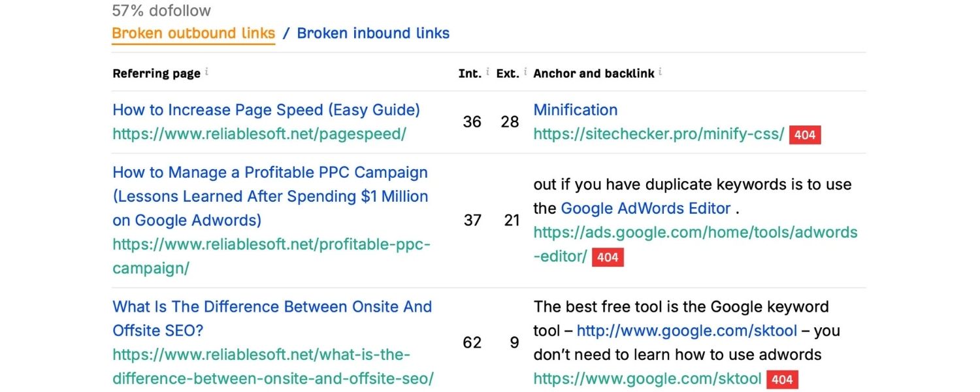Click the 404 badge next to google.com/sktool link
The image size is (980, 392).
tap(781, 379)
